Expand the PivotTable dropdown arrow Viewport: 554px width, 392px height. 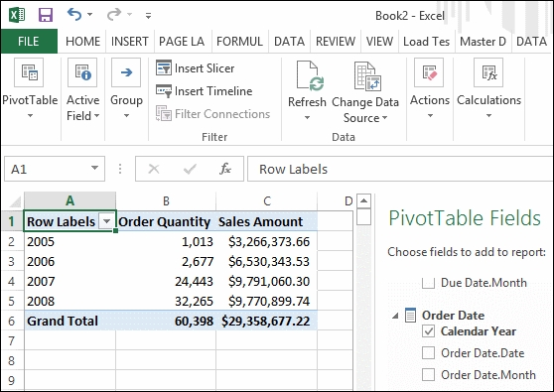(30, 116)
